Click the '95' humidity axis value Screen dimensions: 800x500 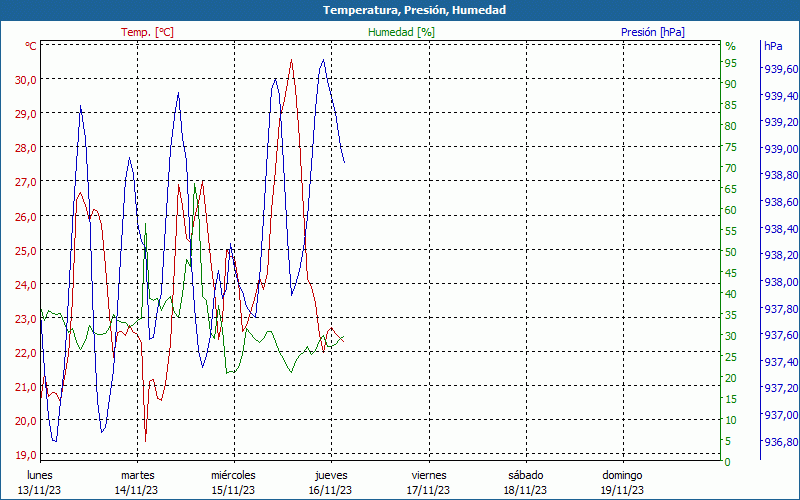[731, 63]
